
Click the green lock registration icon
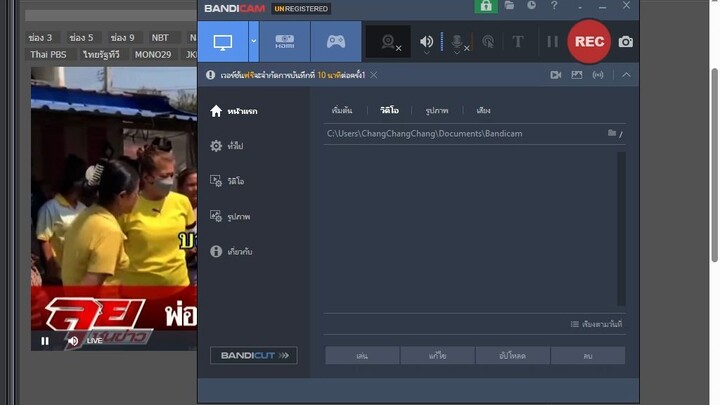coord(486,6)
